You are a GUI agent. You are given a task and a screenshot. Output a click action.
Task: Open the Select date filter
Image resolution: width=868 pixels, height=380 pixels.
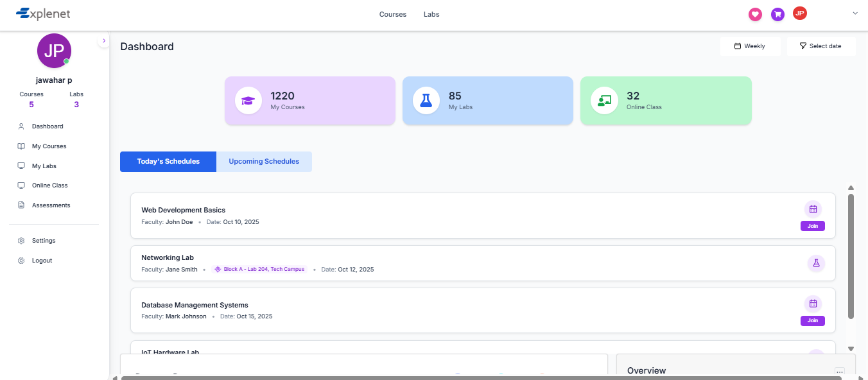[x=820, y=46]
